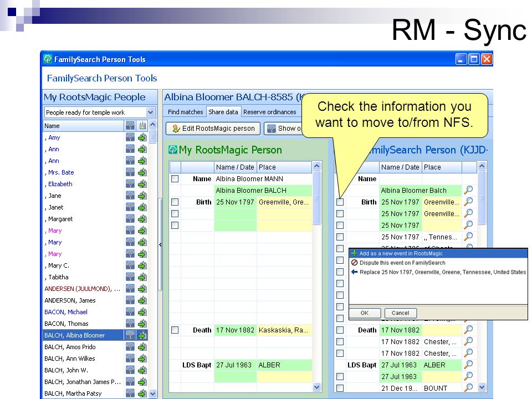The width and height of the screenshot is (532, 399).
Task: Click the Albina Bloomer BALCH name cell
Action: (x=263, y=191)
